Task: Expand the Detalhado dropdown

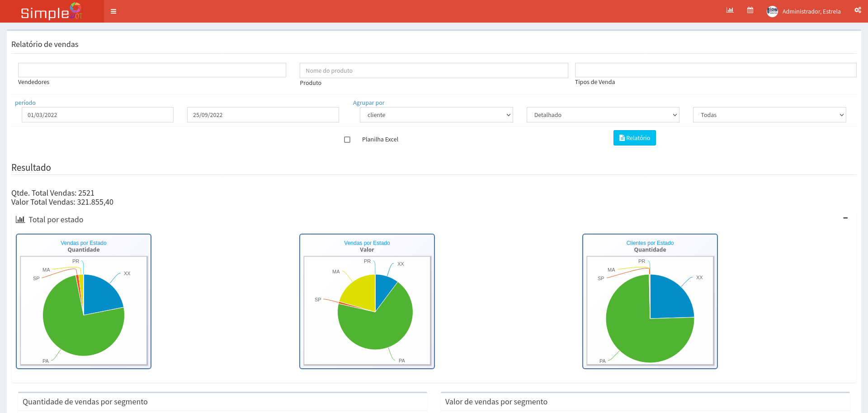Action: pyautogui.click(x=603, y=115)
